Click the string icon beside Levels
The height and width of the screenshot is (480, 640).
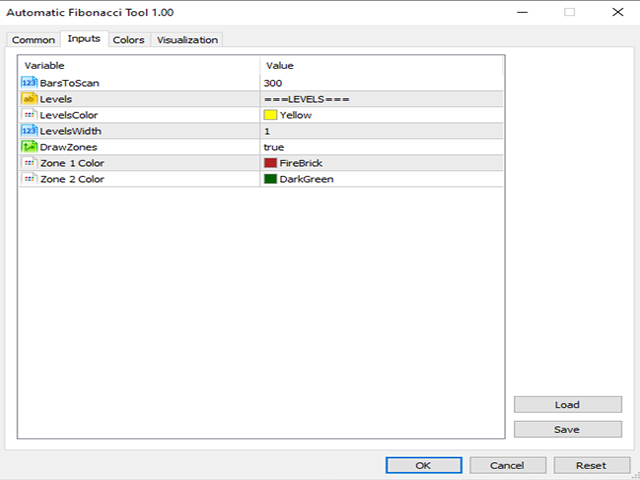pos(29,99)
